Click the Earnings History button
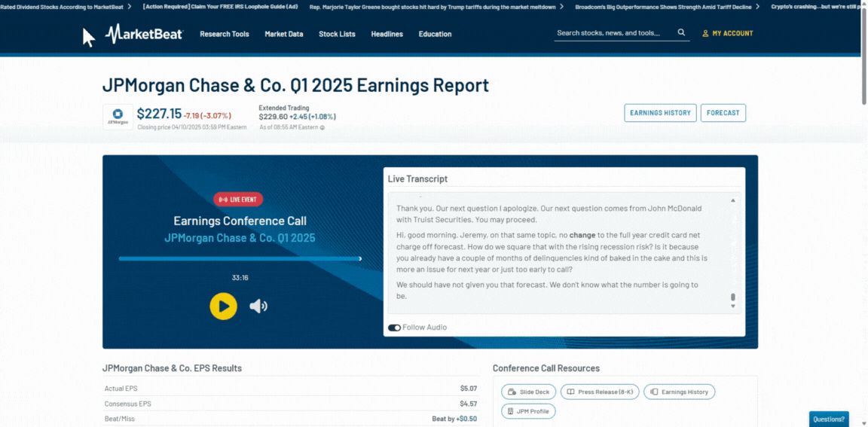The width and height of the screenshot is (868, 427). coord(660,113)
